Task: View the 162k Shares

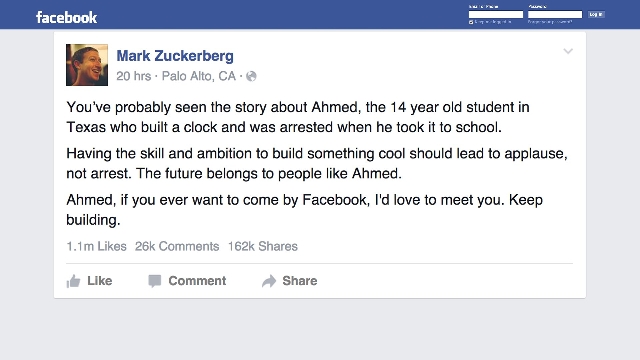Action: pos(263,246)
